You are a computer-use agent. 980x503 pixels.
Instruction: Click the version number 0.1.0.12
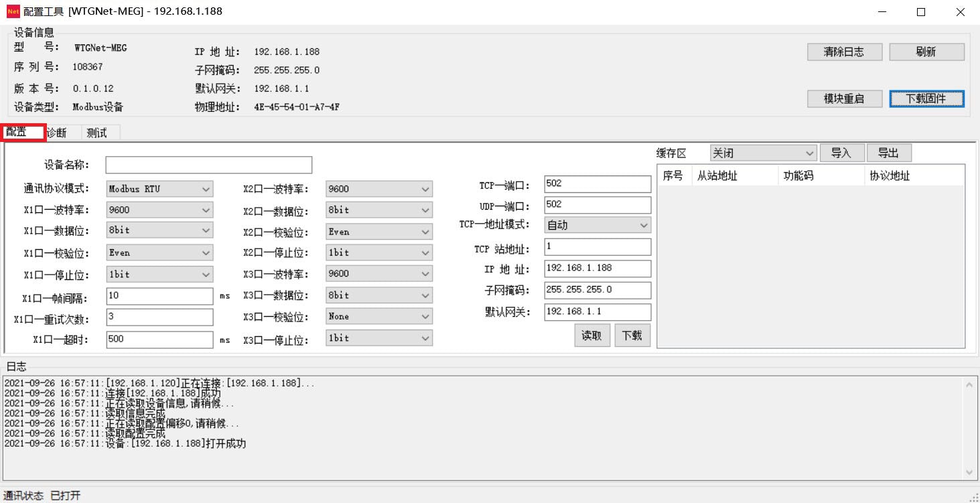[x=93, y=88]
